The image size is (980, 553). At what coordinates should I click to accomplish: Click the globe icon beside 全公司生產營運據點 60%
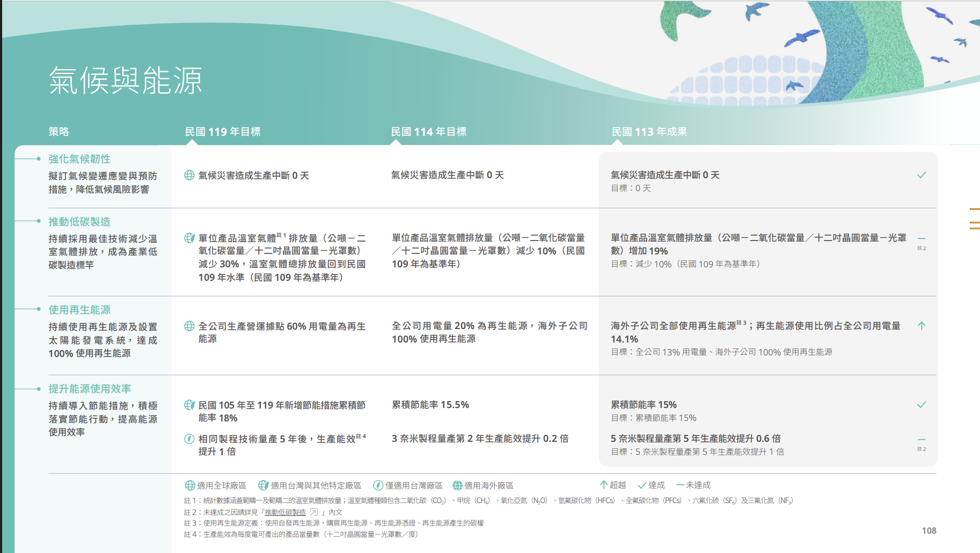pos(189,326)
